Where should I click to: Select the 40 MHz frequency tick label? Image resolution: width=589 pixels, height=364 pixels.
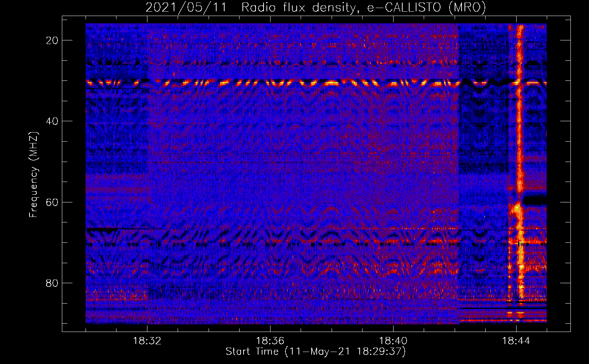(52, 121)
